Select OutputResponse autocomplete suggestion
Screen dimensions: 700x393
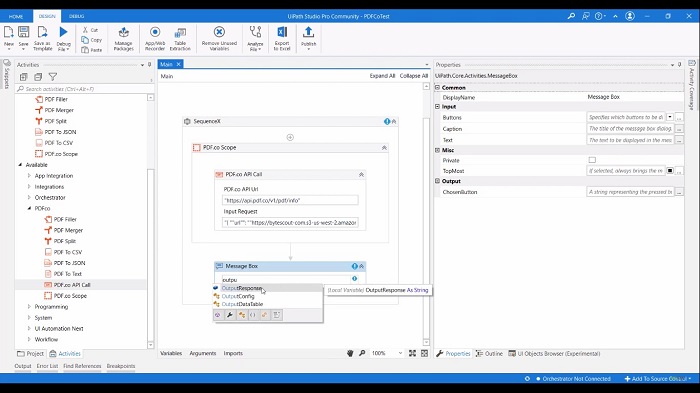267,288
